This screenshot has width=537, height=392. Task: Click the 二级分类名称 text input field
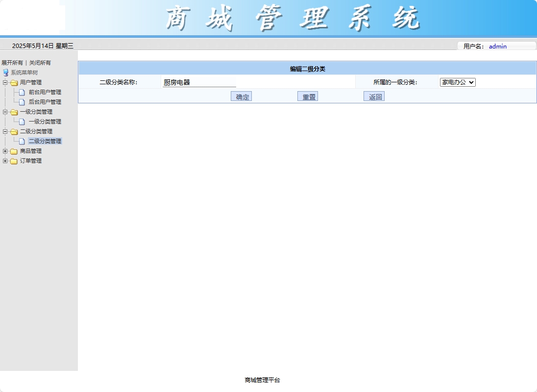click(x=198, y=82)
